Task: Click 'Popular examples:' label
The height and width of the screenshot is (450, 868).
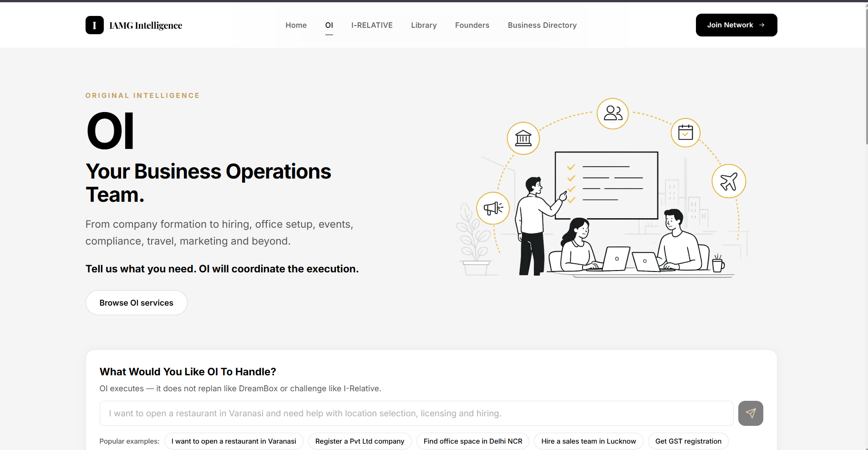Action: pos(129,441)
